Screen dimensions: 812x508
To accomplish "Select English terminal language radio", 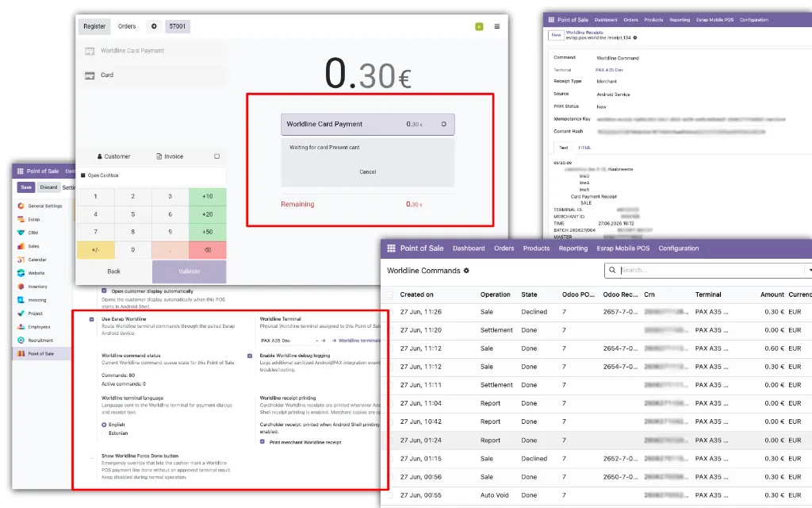I will click(x=104, y=425).
